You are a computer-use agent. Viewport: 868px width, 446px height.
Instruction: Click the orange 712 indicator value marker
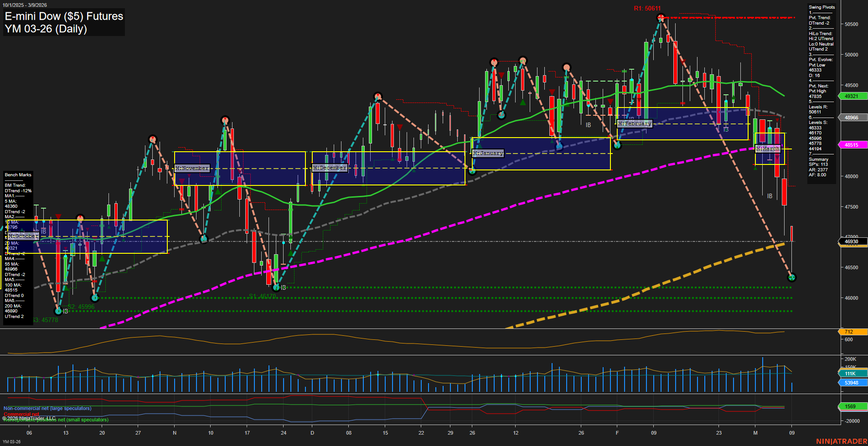tap(850, 332)
